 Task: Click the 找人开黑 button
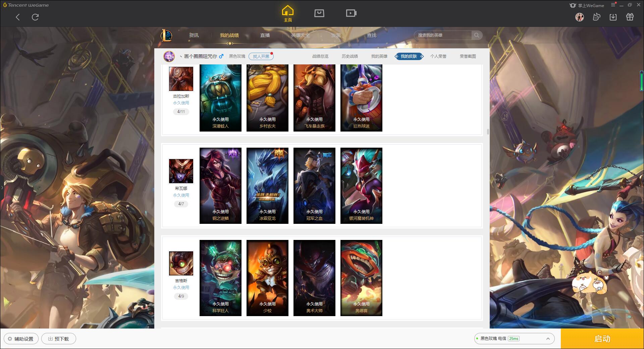point(261,56)
